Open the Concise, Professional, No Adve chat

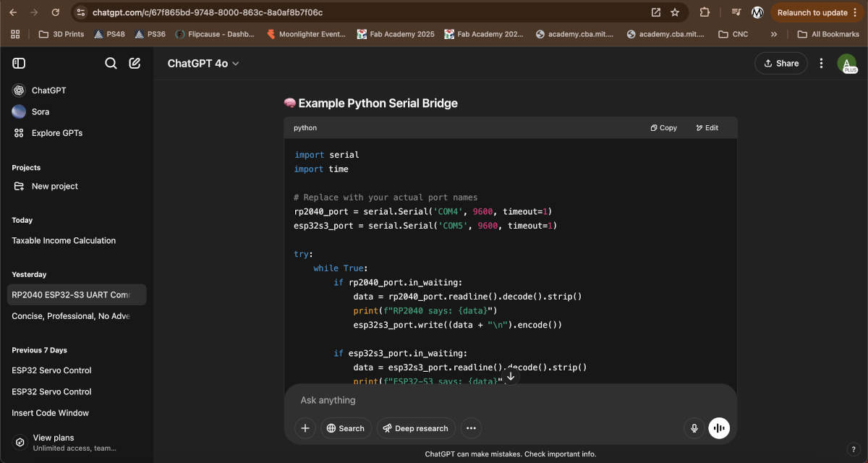click(x=77, y=316)
